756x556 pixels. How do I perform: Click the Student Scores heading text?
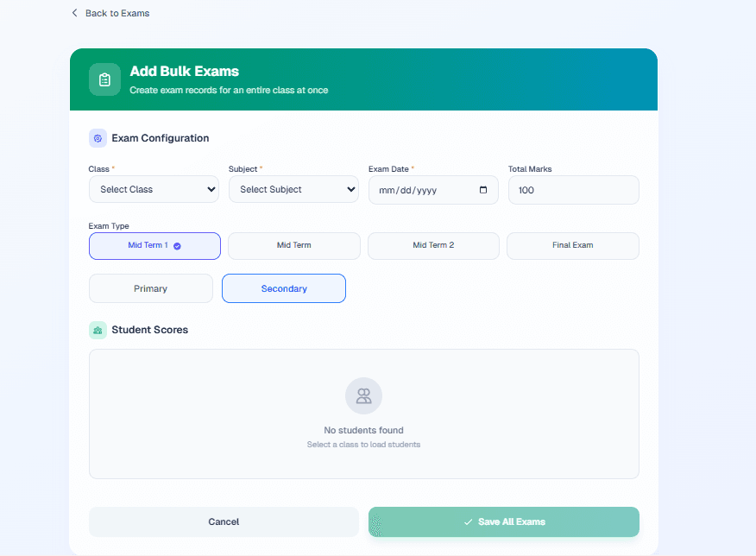[x=150, y=330]
